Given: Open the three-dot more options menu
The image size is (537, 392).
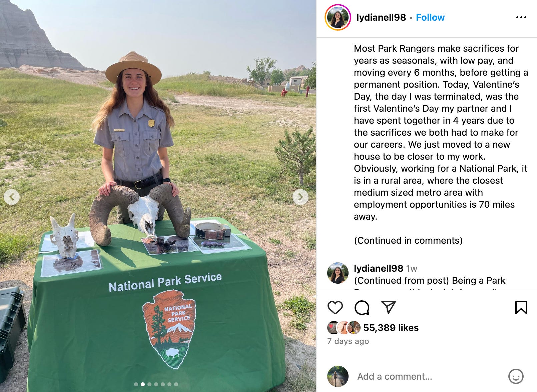Looking at the screenshot, I should tap(521, 17).
